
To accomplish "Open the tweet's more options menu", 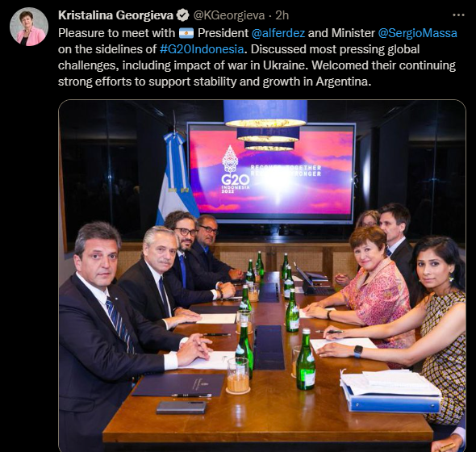I will [458, 15].
